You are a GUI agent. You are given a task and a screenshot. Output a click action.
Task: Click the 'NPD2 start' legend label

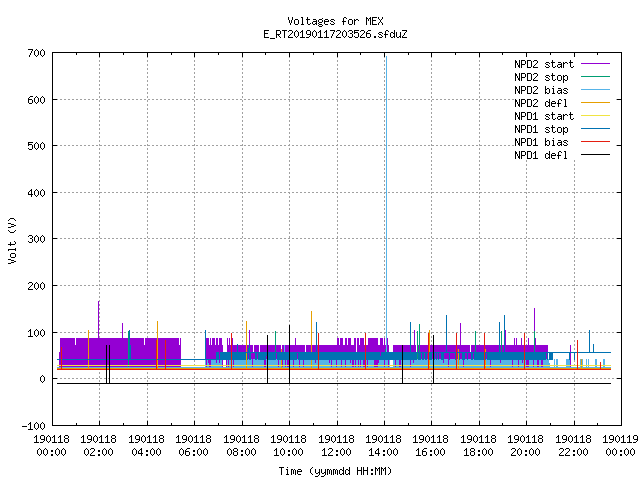click(544, 64)
